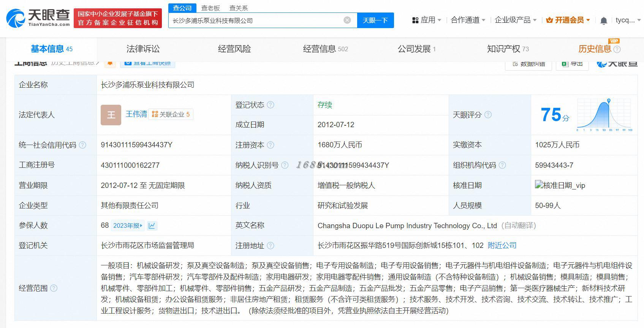Click the 长沙市雨花区市场监督管理局 registration authority
Screen dimensions: 644x328
(147, 246)
